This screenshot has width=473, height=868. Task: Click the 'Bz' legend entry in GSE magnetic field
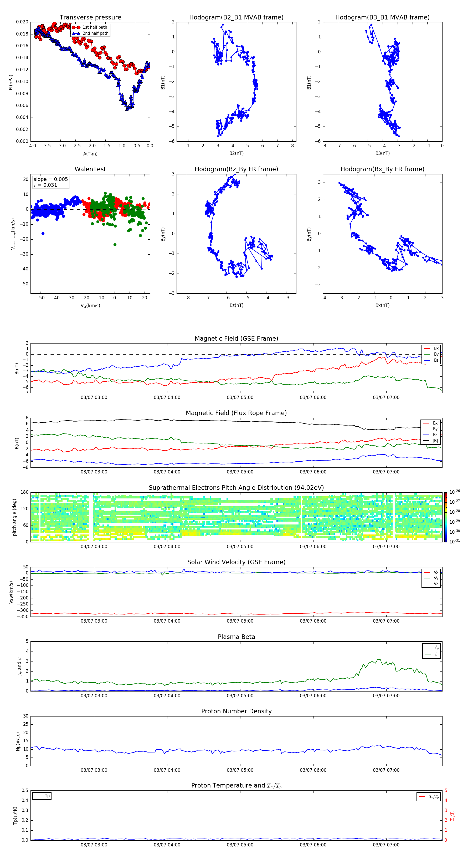coord(431,361)
